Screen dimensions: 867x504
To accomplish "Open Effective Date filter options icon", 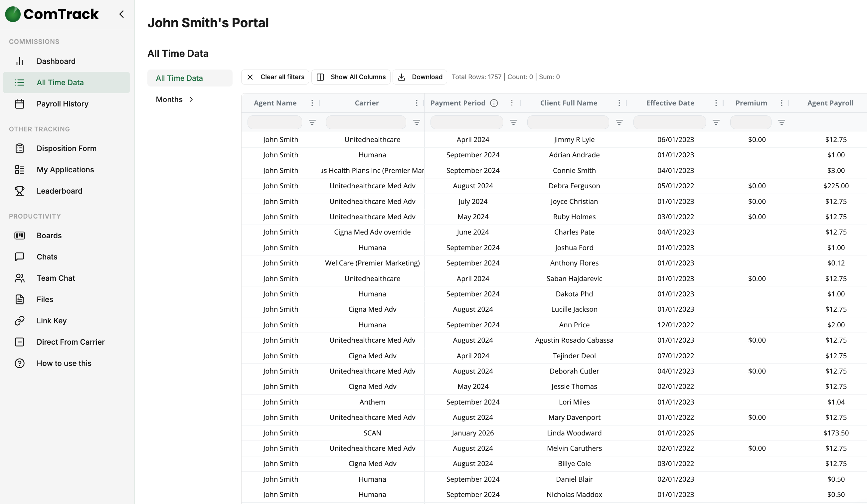I will click(716, 122).
